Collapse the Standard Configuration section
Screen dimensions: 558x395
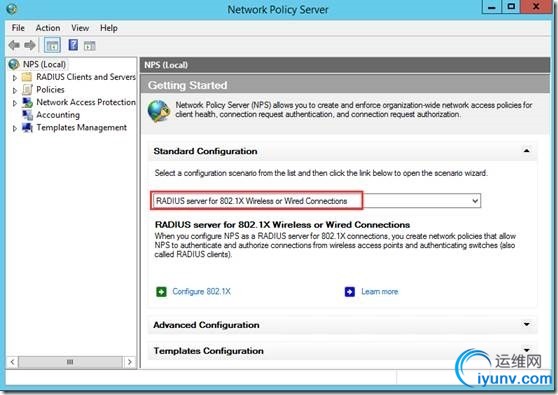(x=526, y=151)
